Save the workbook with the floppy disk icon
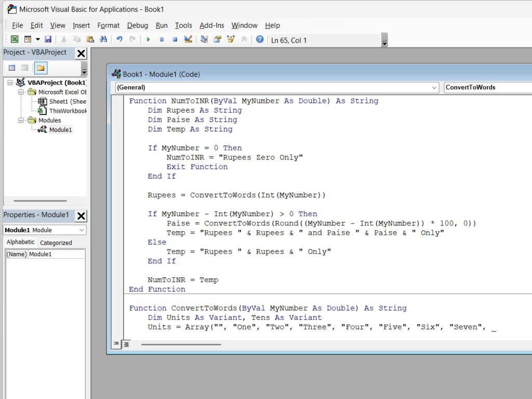The width and height of the screenshot is (532, 399). [x=48, y=39]
